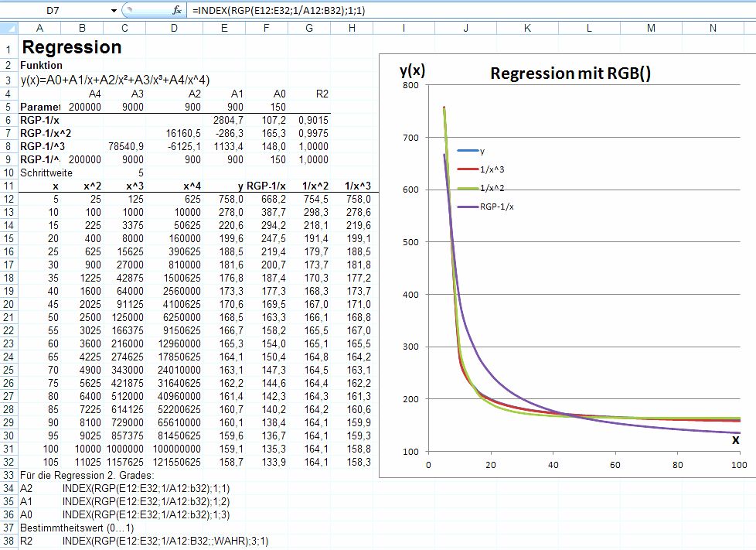Click chart title 'Regression mit RGB()'
This screenshot has height=550, width=756.
(x=570, y=73)
